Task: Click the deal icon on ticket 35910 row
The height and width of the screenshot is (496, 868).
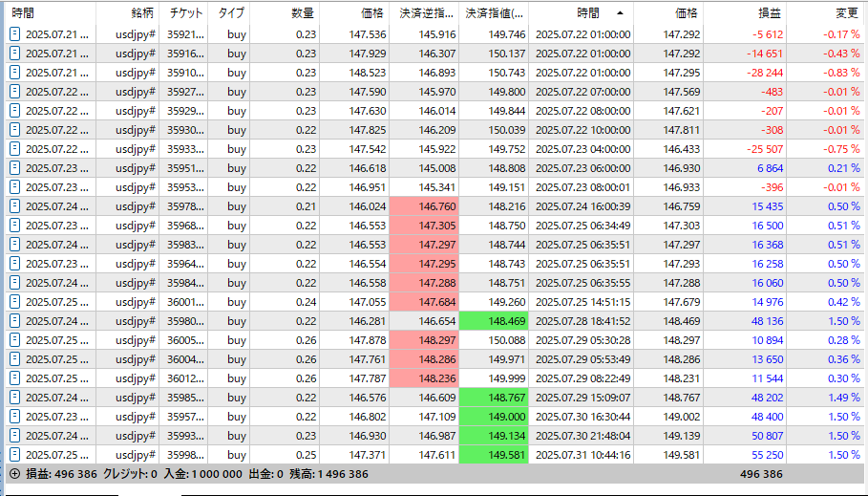Action: [x=15, y=73]
